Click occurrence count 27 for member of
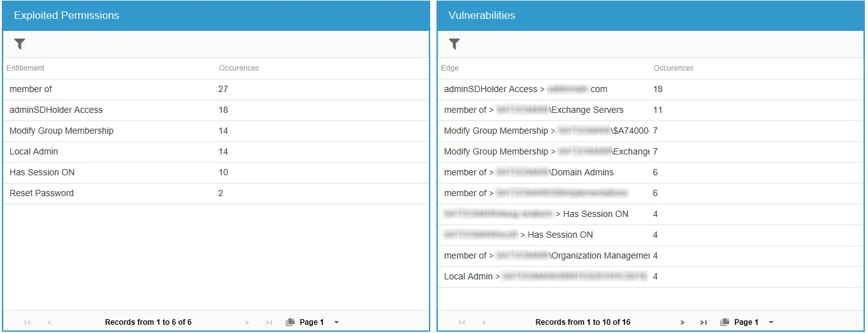The height and width of the screenshot is (333, 868). click(x=223, y=90)
